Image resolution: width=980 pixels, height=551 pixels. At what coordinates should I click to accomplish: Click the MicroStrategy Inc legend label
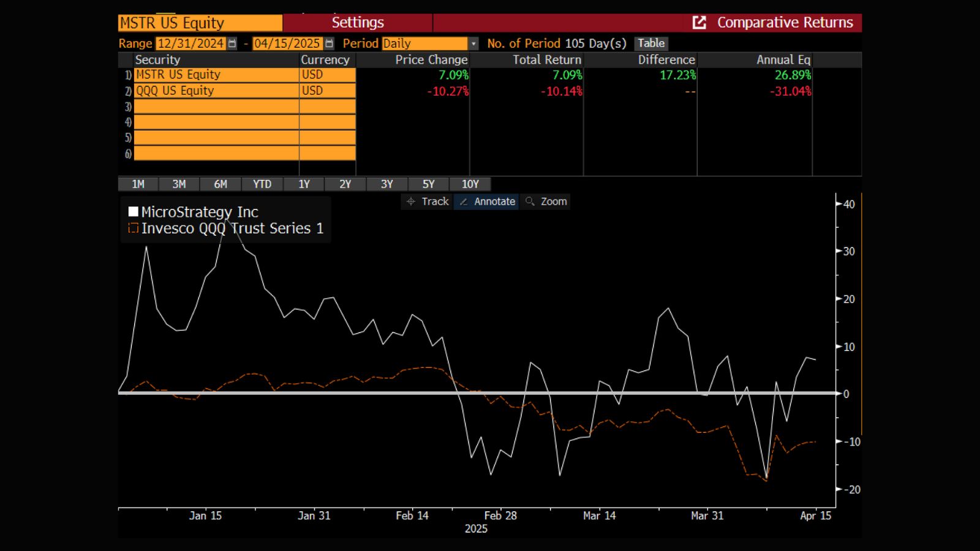tap(200, 212)
